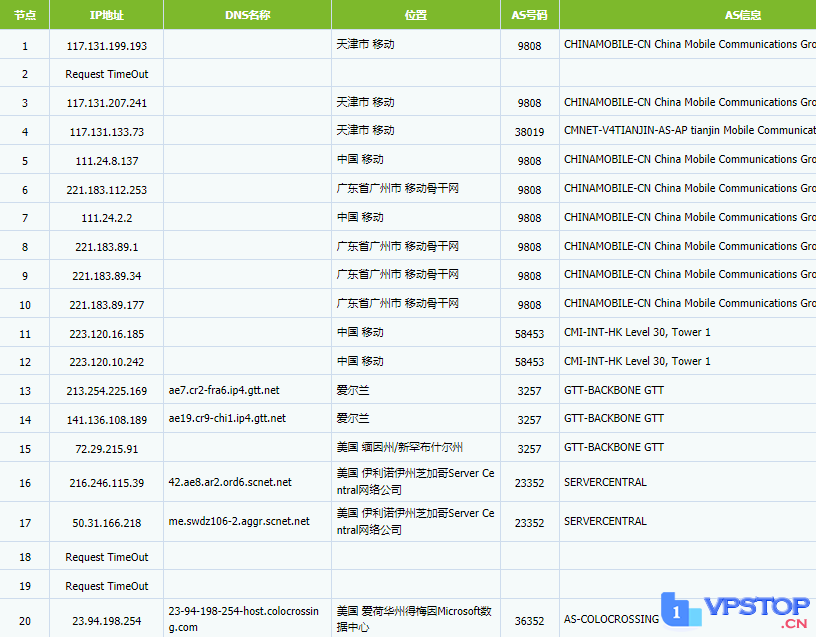Click Request TimeOut in node 2 row
The height and width of the screenshot is (637, 816).
(x=107, y=74)
